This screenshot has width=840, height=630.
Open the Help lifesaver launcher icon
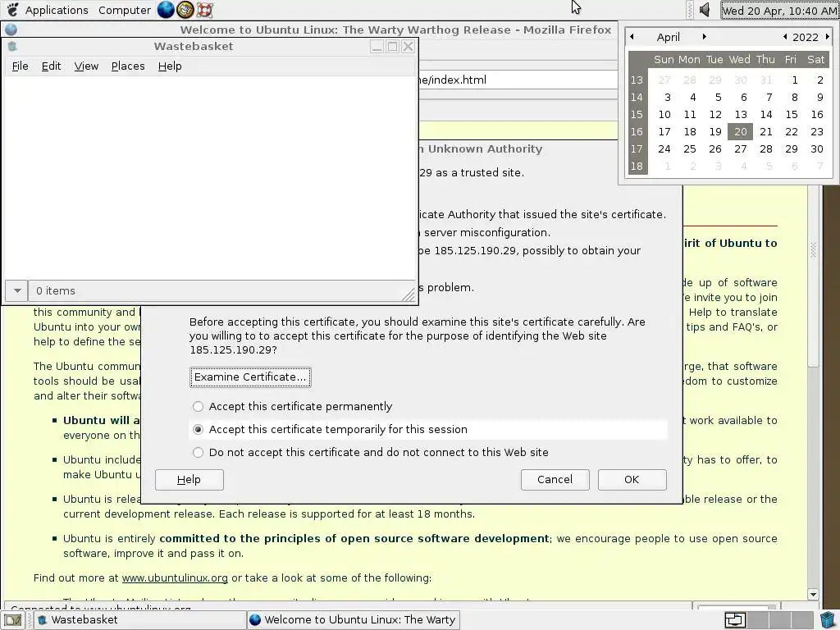204,10
